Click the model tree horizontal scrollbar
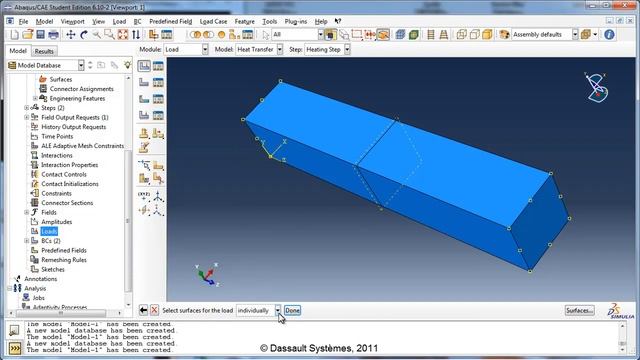 coord(61,313)
